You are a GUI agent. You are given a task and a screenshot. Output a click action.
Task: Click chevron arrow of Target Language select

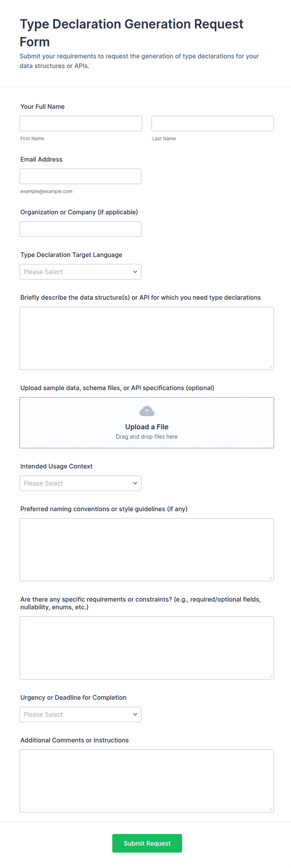point(135,272)
